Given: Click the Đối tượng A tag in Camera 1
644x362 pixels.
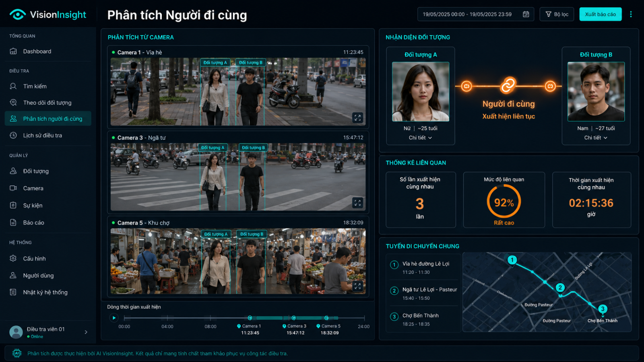Looking at the screenshot, I should point(215,62).
